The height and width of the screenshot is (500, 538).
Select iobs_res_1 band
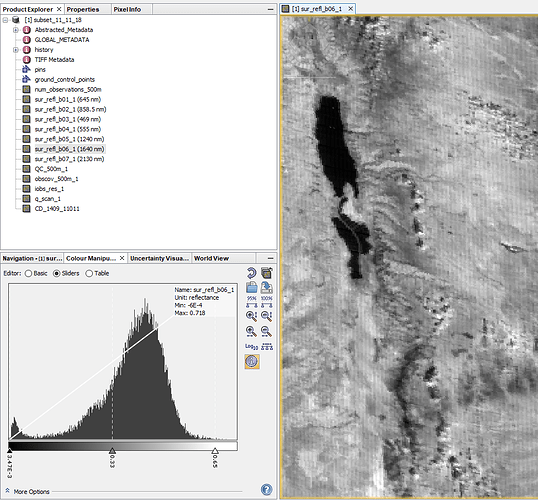tap(49, 189)
